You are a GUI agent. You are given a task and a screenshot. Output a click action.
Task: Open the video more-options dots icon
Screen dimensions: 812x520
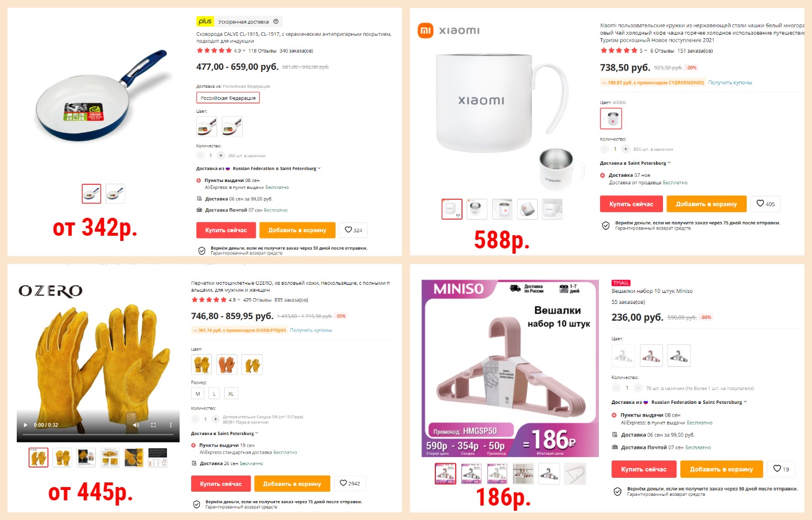pyautogui.click(x=171, y=425)
